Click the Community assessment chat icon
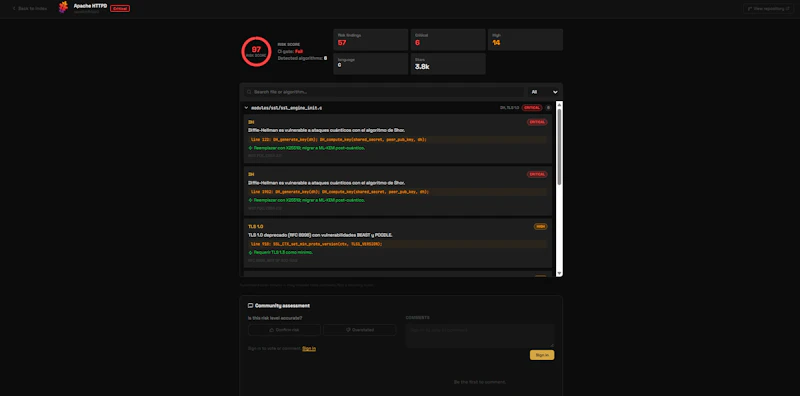Screen dimensions: 800x396 pyautogui.click(x=251, y=306)
